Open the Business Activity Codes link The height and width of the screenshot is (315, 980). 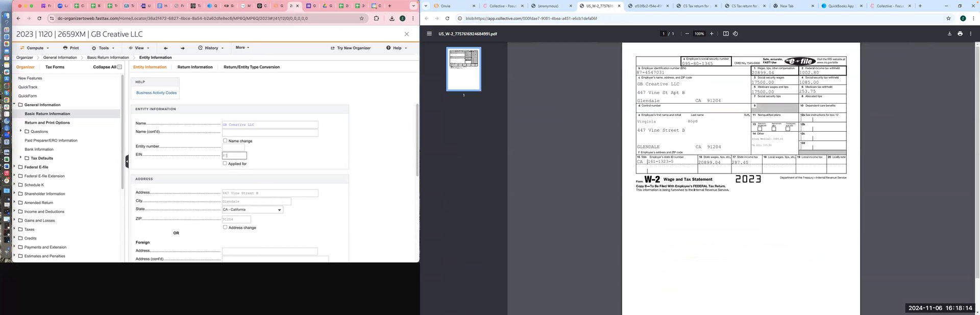(x=156, y=93)
